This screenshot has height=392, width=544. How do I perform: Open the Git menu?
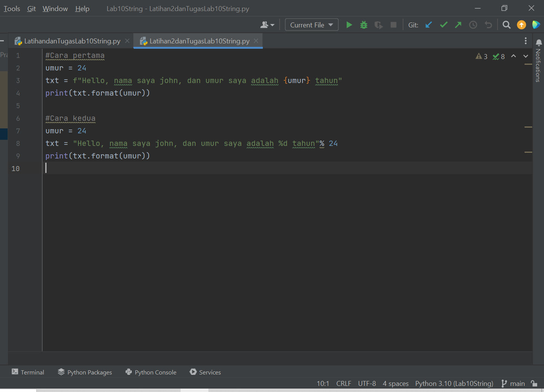(x=31, y=8)
